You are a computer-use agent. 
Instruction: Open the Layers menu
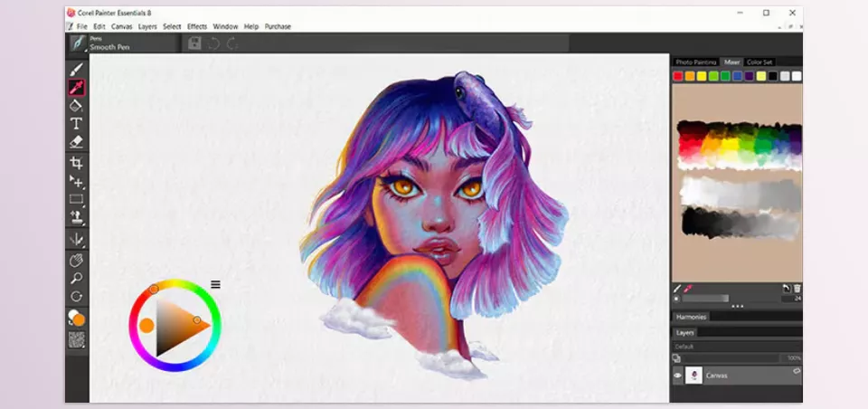pos(147,26)
